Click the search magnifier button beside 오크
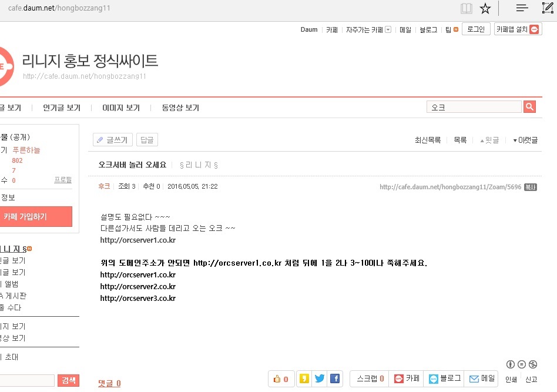Image resolution: width=557 pixels, height=392 pixels. (529, 106)
